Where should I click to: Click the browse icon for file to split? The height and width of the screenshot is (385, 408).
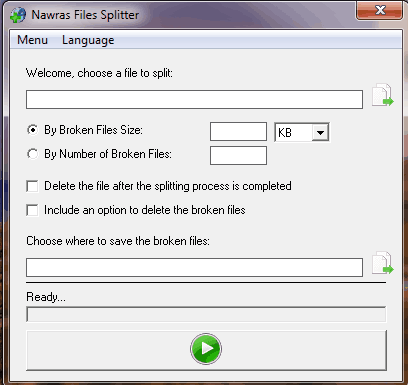coord(383,95)
